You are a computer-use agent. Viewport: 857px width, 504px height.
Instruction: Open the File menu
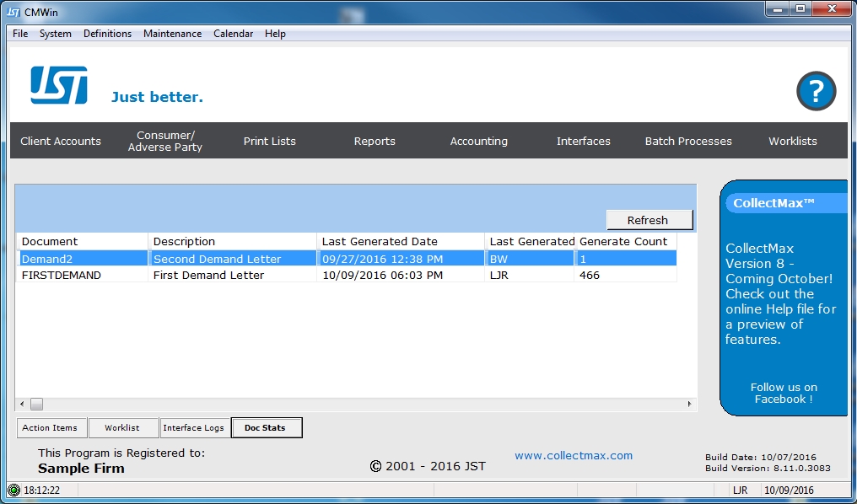[20, 34]
